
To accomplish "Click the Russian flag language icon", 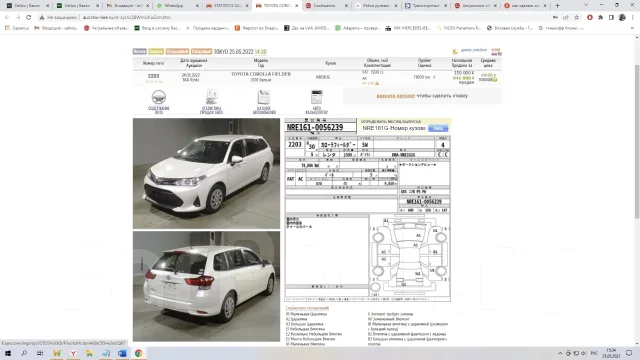I will tap(494, 53).
